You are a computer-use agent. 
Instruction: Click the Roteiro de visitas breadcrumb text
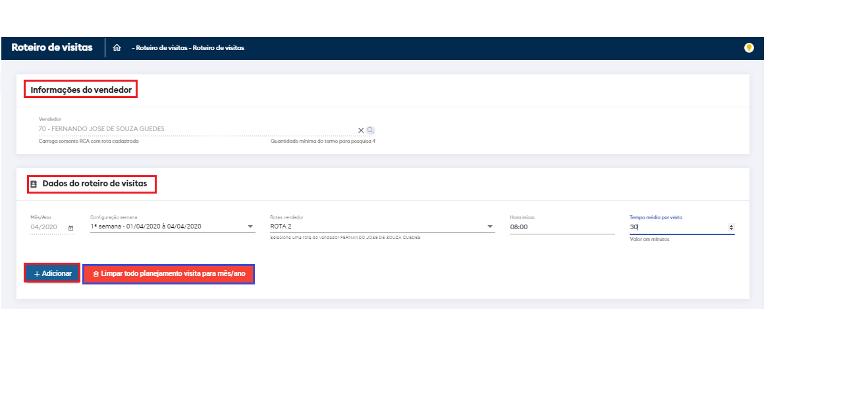pyautogui.click(x=190, y=48)
